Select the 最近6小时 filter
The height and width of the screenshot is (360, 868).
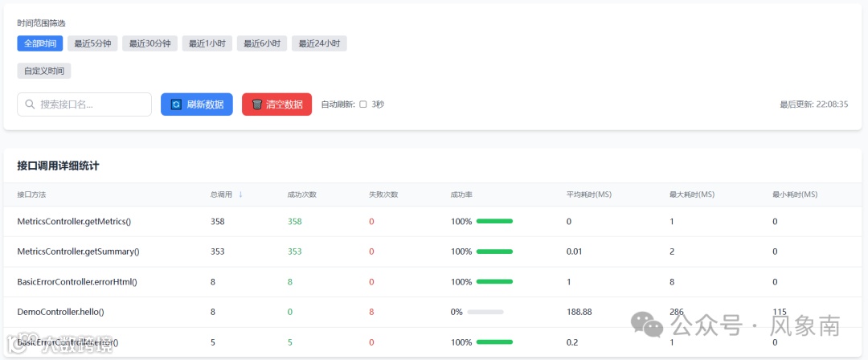pos(262,43)
